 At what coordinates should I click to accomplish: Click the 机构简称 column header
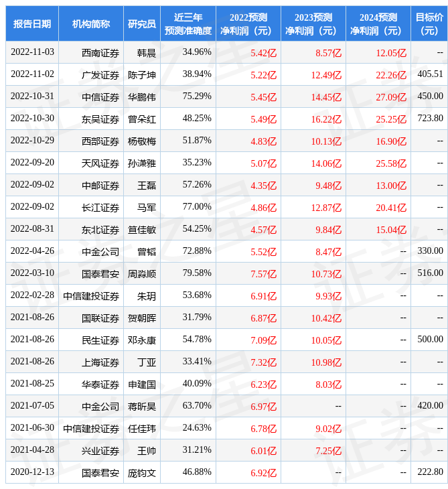pyautogui.click(x=91, y=23)
